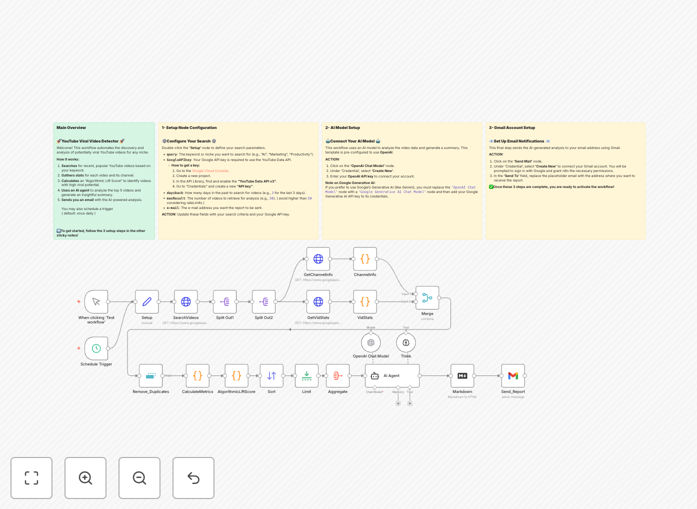Select the green Main Overview sticky note
The width and height of the screenshot is (697, 509).
click(104, 181)
